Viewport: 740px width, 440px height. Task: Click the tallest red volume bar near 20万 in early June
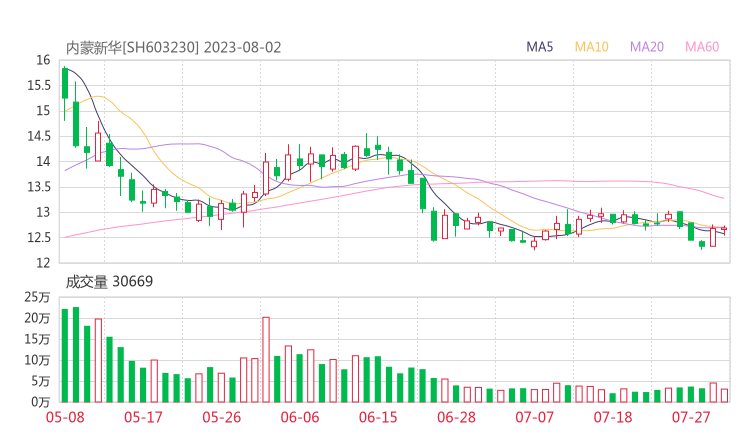click(266, 360)
